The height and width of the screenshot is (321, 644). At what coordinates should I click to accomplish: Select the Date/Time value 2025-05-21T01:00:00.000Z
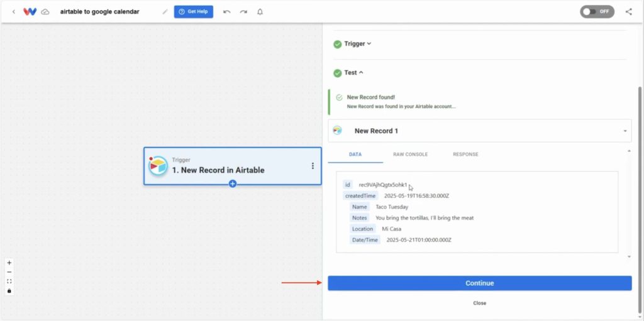click(419, 240)
